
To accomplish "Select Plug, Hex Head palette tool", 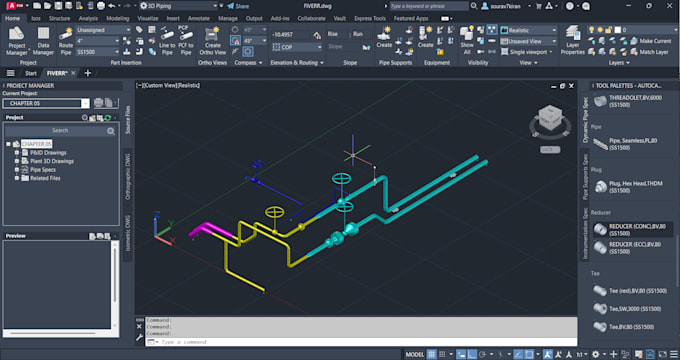I will click(x=629, y=187).
